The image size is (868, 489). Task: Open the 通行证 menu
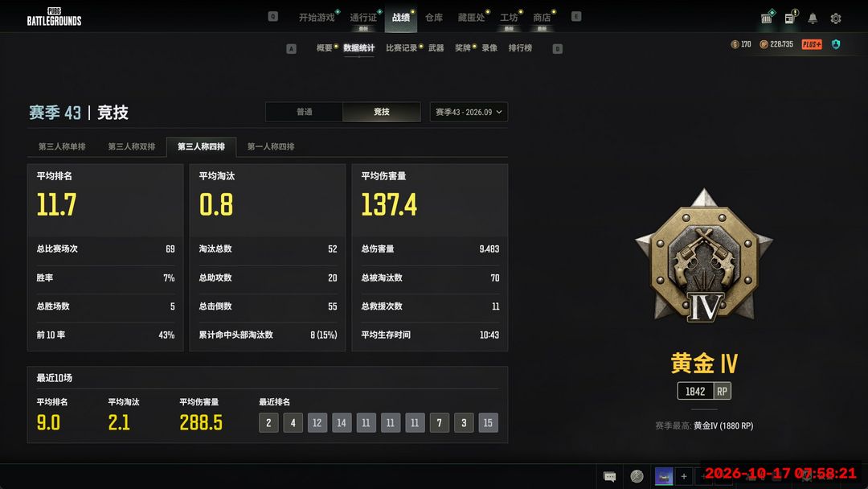363,18
